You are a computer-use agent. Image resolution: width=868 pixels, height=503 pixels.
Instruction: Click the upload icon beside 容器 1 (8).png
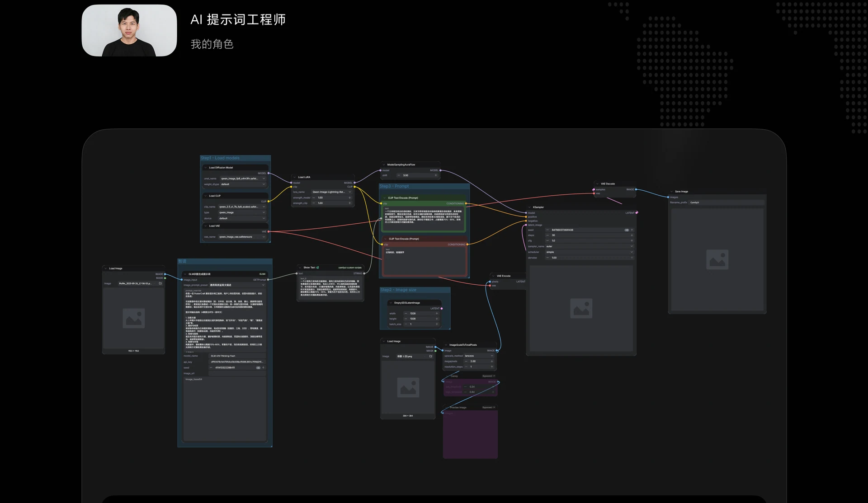coord(430,356)
